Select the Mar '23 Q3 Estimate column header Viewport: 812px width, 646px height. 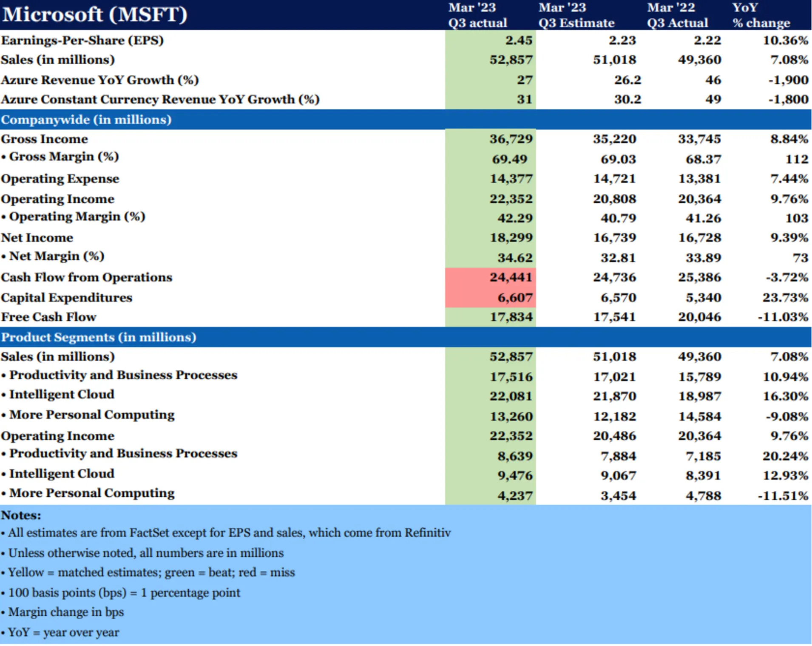[576, 15]
